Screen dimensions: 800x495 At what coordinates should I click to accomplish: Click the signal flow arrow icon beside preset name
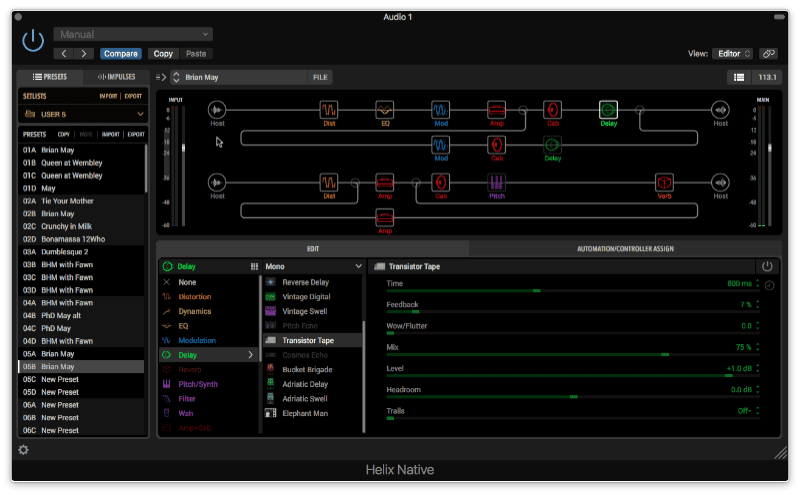coord(161,77)
